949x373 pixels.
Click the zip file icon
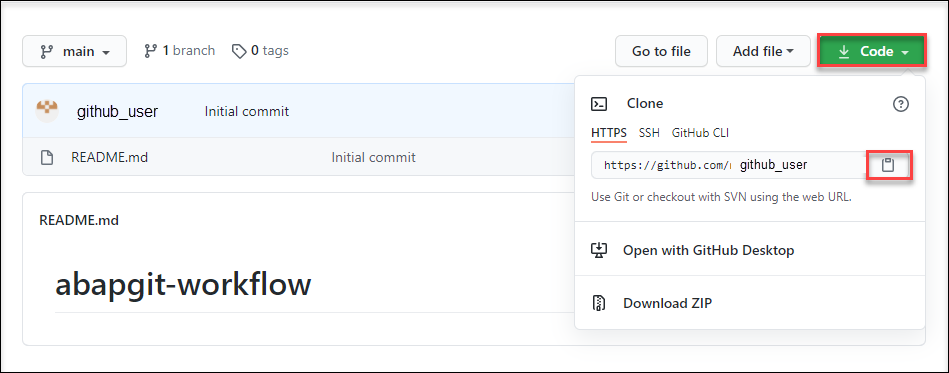(599, 303)
